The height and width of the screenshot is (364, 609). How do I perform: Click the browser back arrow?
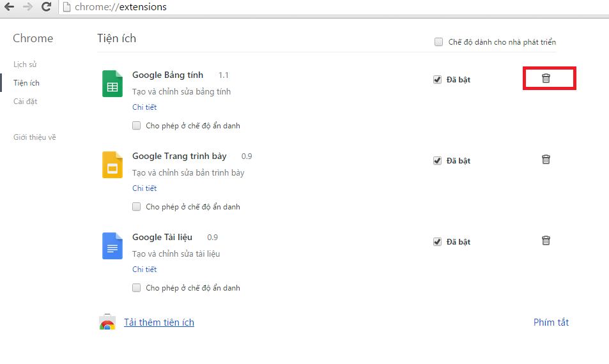click(10, 6)
